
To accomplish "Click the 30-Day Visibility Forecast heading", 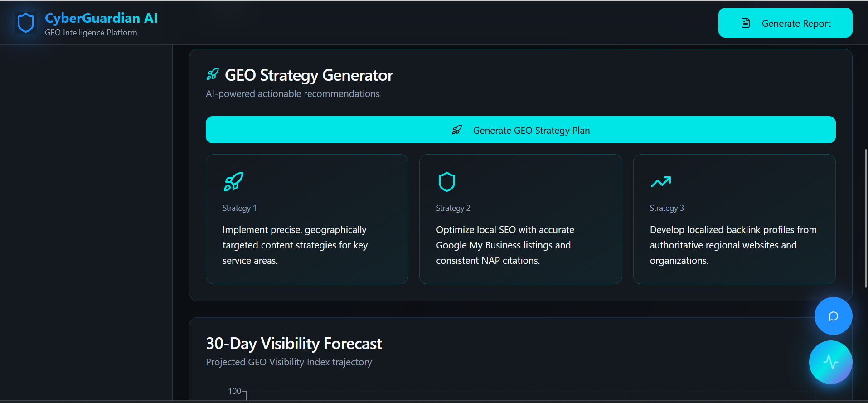I will point(294,344).
